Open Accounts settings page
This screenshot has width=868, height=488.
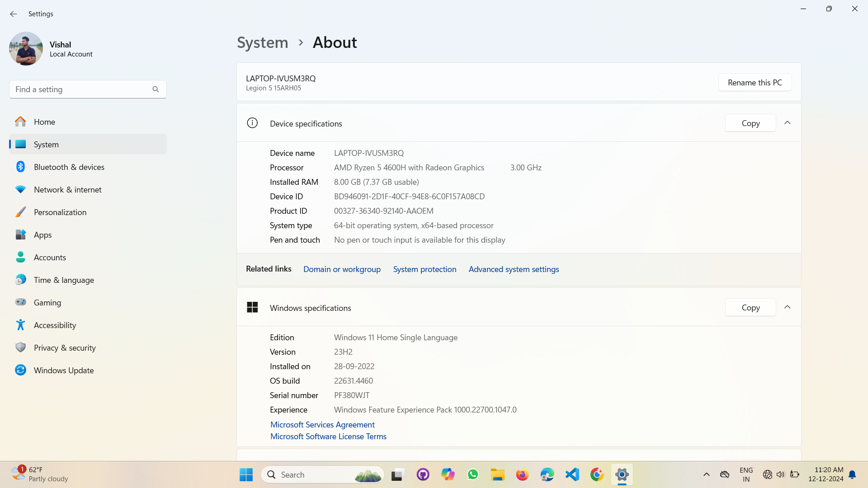coord(88,258)
